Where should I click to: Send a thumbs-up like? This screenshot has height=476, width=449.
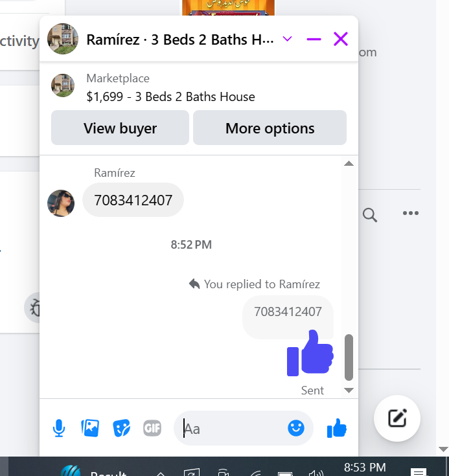tap(337, 428)
